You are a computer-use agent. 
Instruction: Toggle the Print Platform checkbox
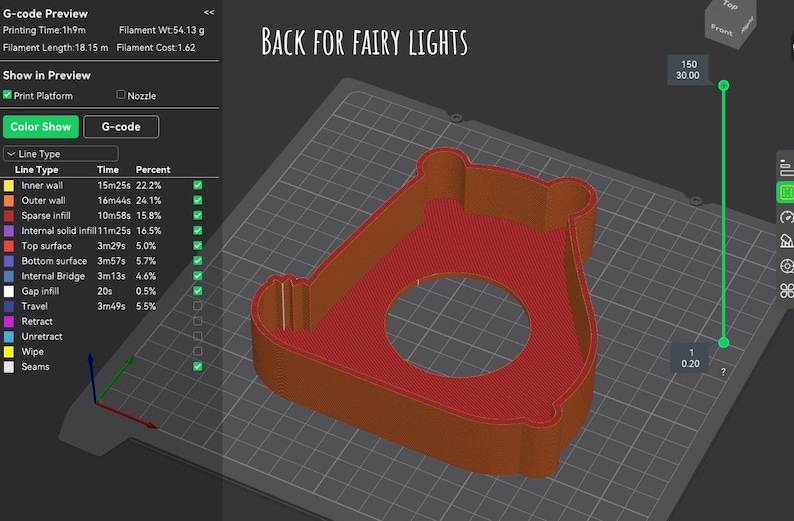point(7,95)
